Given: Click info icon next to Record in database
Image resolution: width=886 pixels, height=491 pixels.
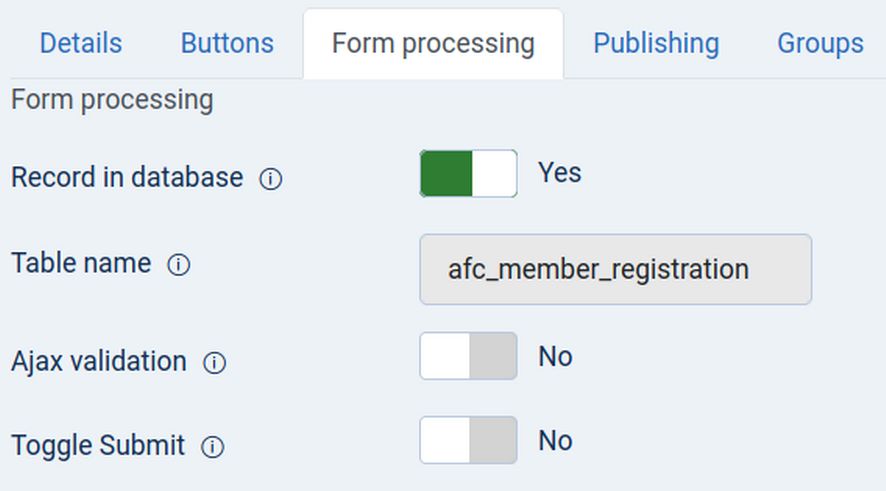Looking at the screenshot, I should pyautogui.click(x=271, y=179).
